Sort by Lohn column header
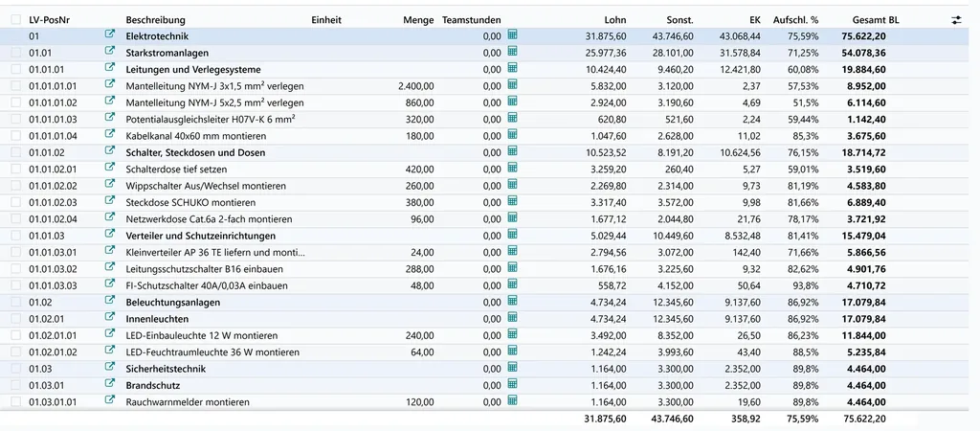This screenshot has width=980, height=431. coord(615,20)
